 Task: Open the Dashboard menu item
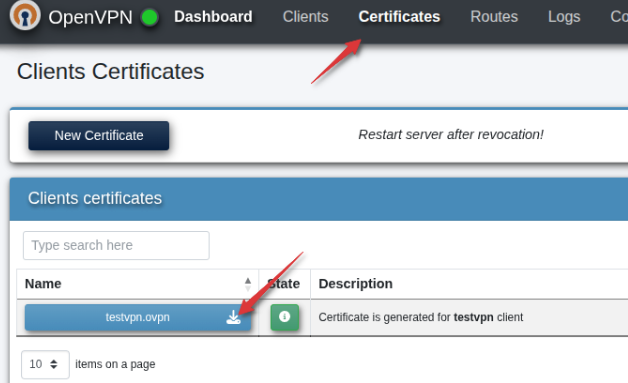click(x=213, y=17)
